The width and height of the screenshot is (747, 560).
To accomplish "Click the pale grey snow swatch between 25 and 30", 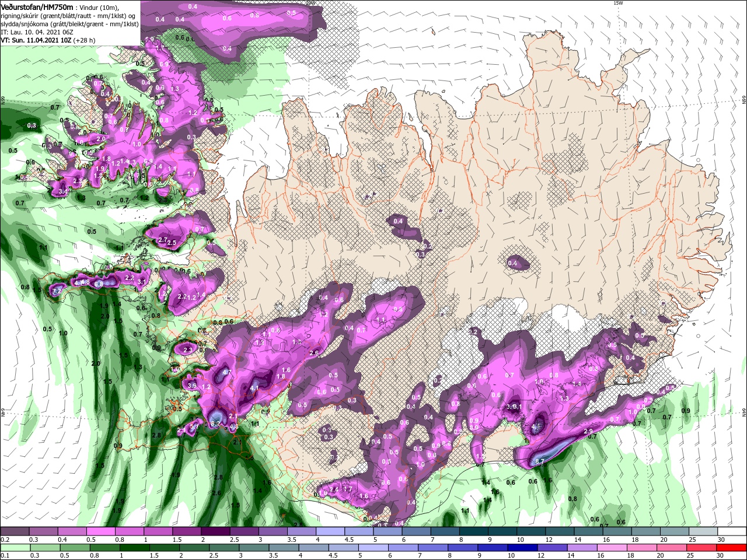I will (x=704, y=531).
